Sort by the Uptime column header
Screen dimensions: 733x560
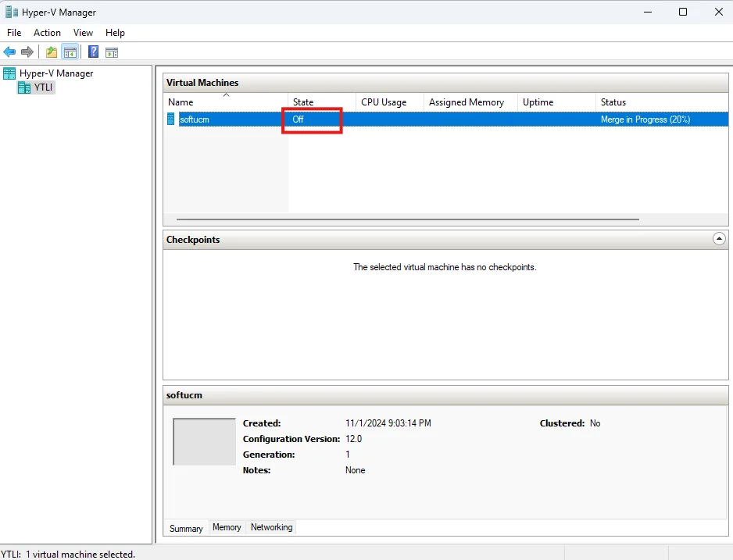(x=556, y=102)
